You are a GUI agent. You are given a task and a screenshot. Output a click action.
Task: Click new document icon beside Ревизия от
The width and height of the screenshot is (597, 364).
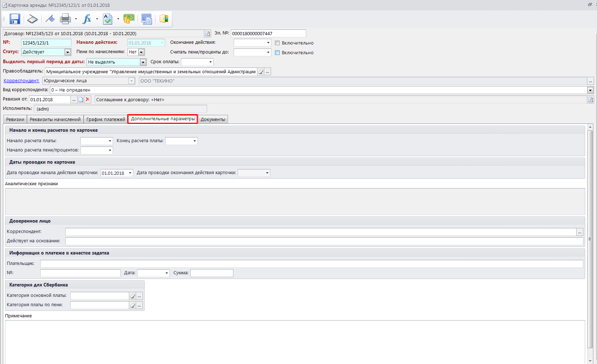tap(81, 99)
